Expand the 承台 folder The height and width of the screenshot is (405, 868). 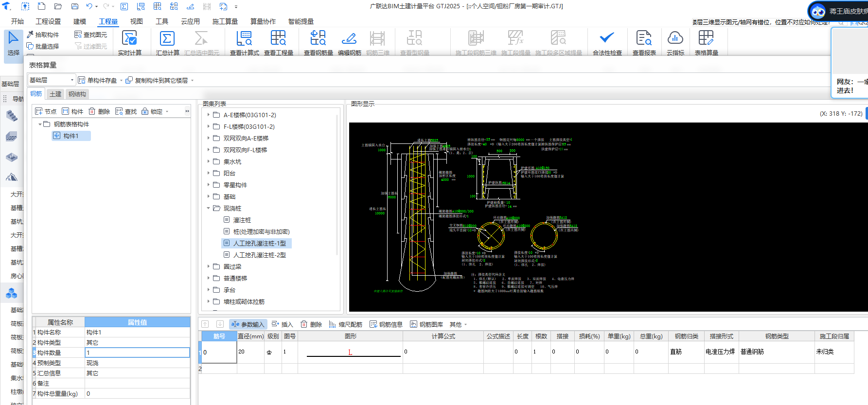pyautogui.click(x=209, y=290)
